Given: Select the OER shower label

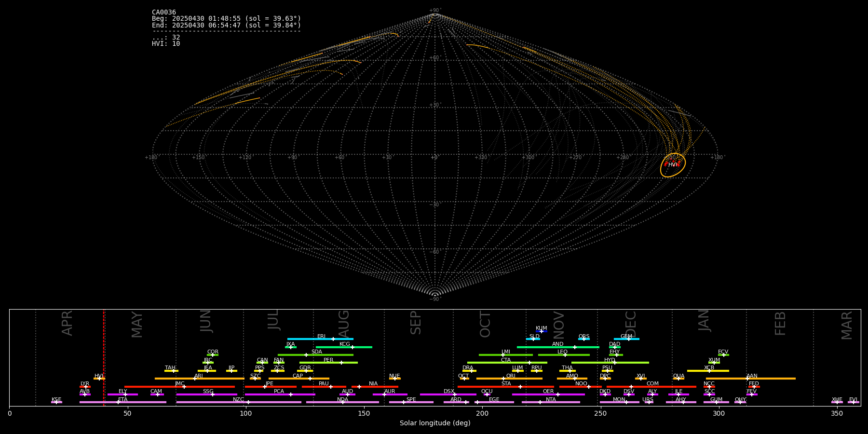Looking at the screenshot, I should click(548, 392).
